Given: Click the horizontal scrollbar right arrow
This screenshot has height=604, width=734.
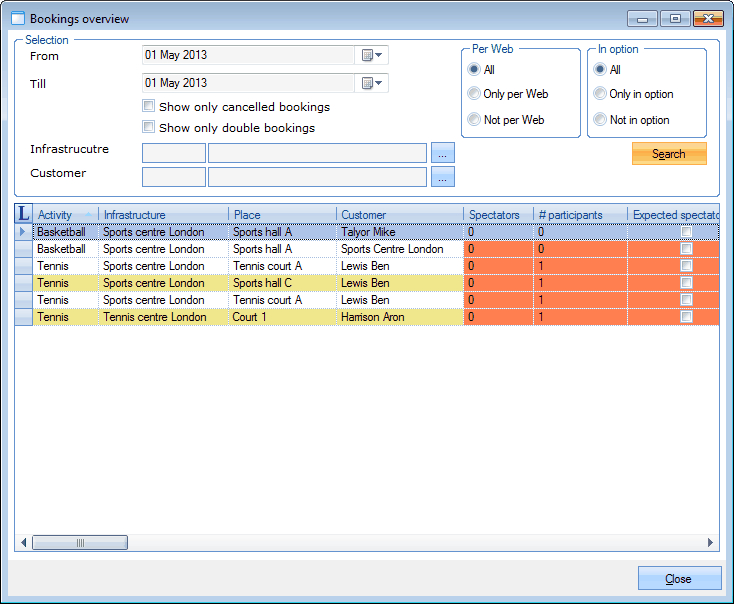Looking at the screenshot, I should pos(711,542).
